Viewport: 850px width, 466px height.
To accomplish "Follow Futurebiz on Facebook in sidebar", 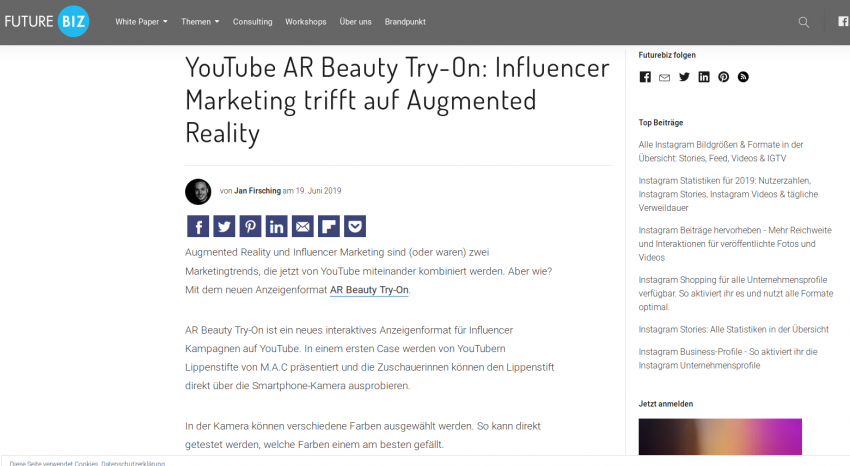I will click(x=645, y=77).
